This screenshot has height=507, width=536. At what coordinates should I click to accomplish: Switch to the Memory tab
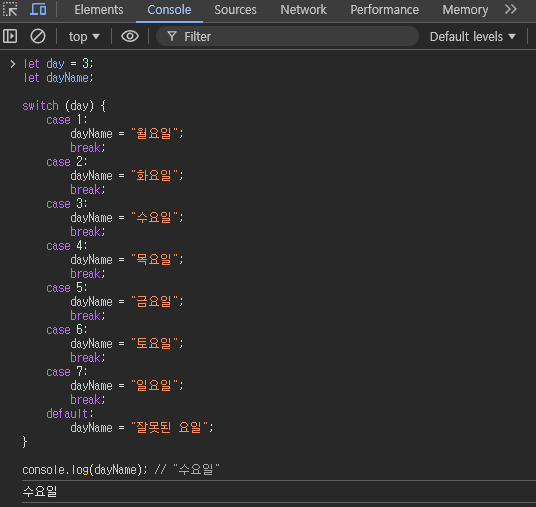point(465,10)
